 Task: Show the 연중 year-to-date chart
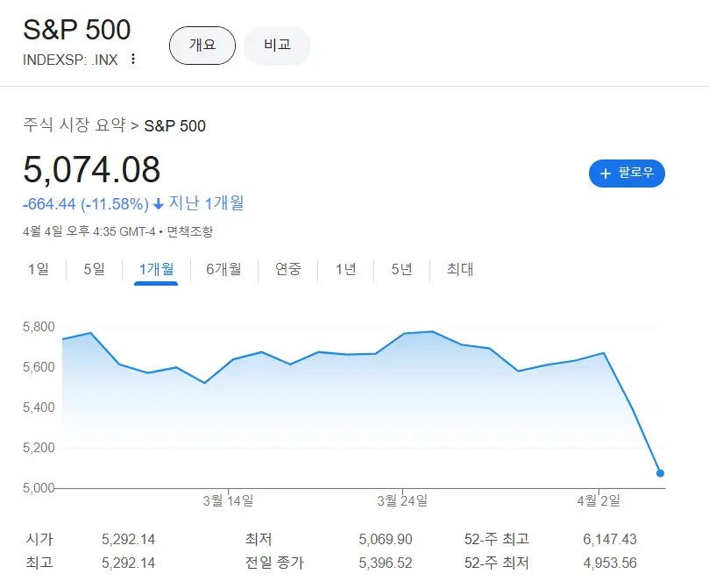[288, 269]
